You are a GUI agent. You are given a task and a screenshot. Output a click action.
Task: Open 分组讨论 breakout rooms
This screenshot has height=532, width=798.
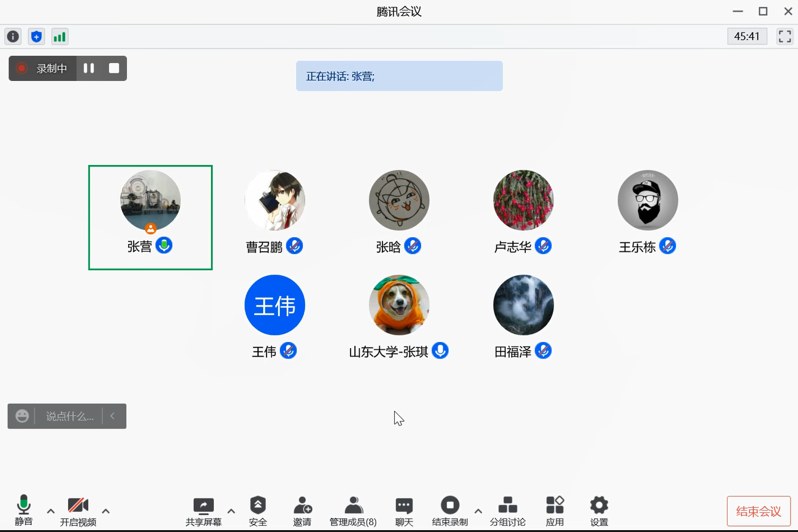(507, 511)
